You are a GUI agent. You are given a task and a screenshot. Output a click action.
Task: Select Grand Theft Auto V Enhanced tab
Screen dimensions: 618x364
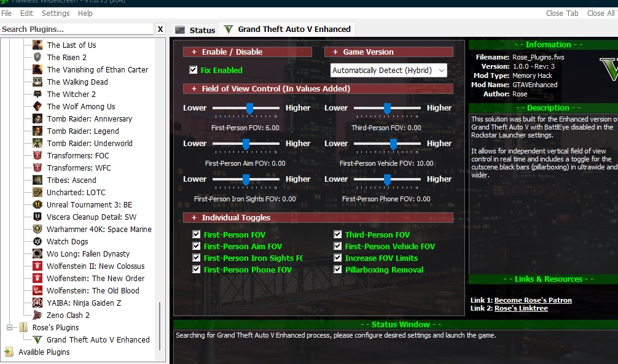[287, 29]
